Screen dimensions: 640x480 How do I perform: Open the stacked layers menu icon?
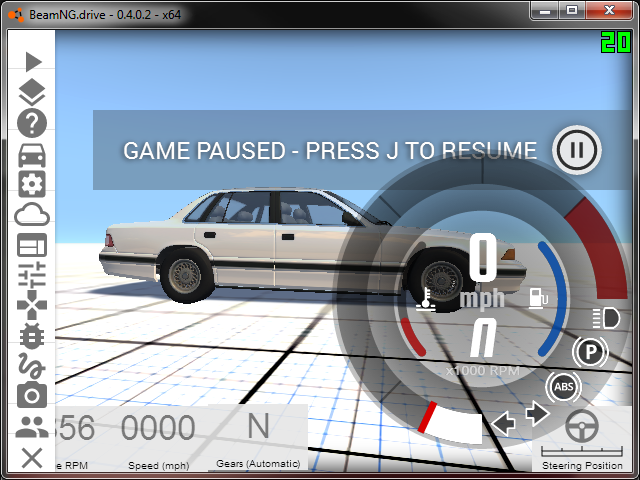point(32,92)
